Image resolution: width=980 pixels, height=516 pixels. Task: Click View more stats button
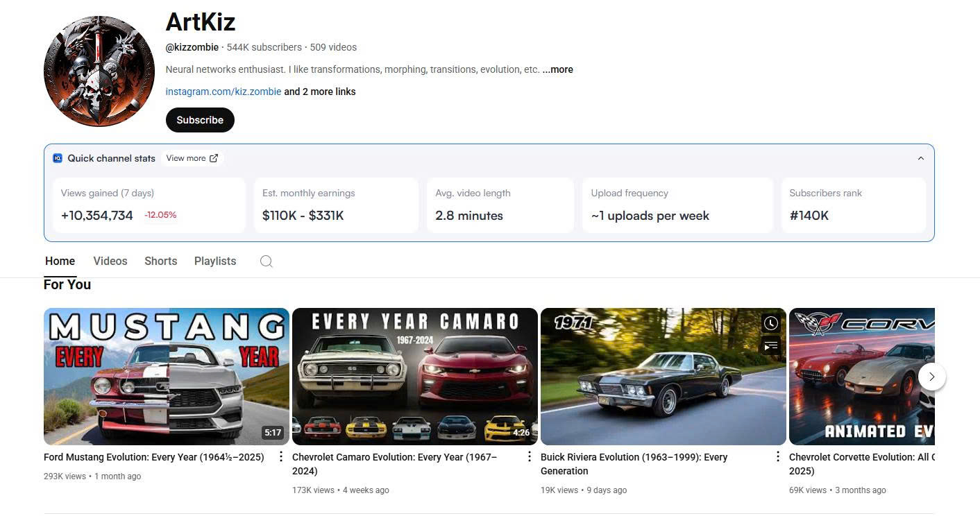(x=192, y=158)
